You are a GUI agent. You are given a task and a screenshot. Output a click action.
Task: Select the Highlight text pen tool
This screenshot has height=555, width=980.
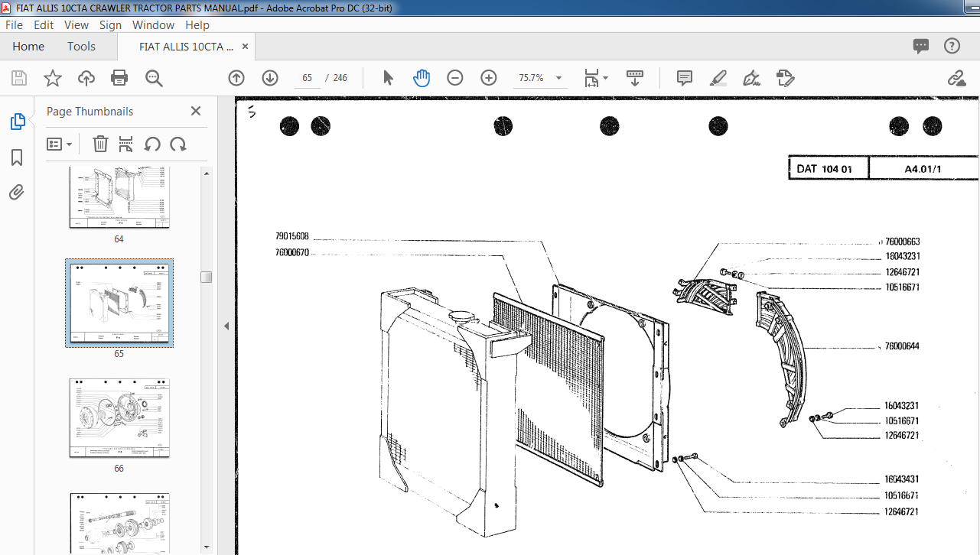click(718, 78)
